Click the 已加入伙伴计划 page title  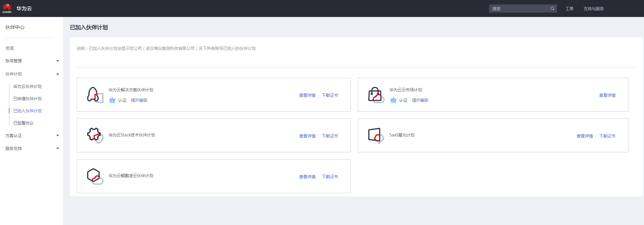[x=89, y=27]
